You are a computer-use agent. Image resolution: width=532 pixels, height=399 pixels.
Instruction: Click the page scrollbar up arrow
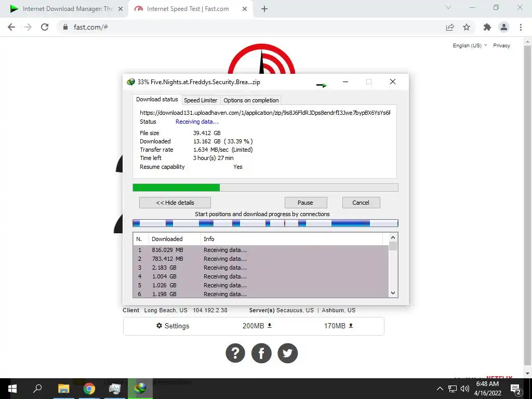(528, 42)
